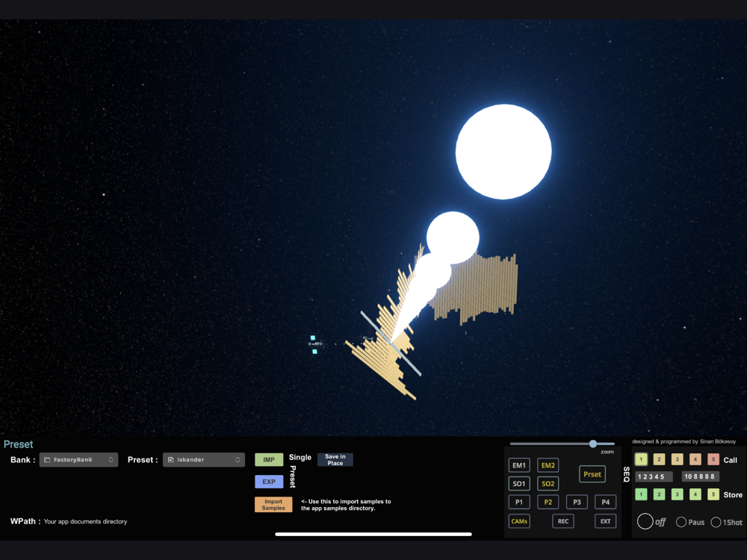The height and width of the screenshot is (560, 747).
Task: Store to sequence slot 3
Action: pos(677,494)
